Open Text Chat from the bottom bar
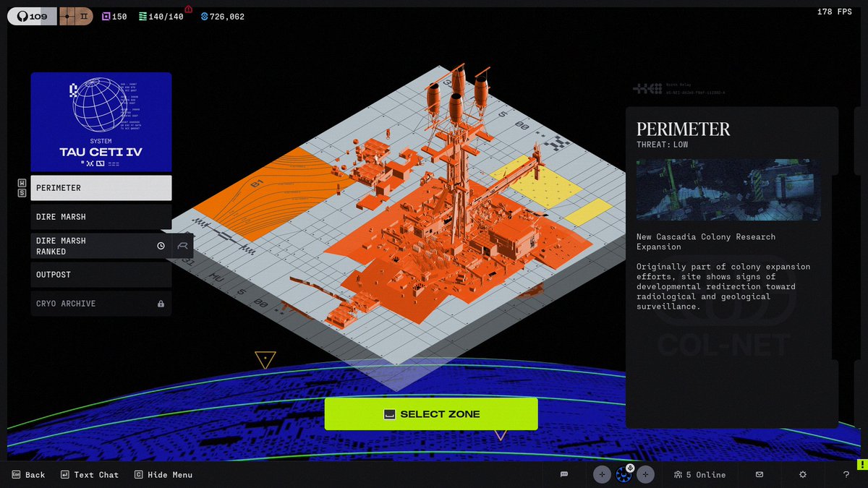Image resolution: width=868 pixels, height=488 pixels. pyautogui.click(x=89, y=475)
